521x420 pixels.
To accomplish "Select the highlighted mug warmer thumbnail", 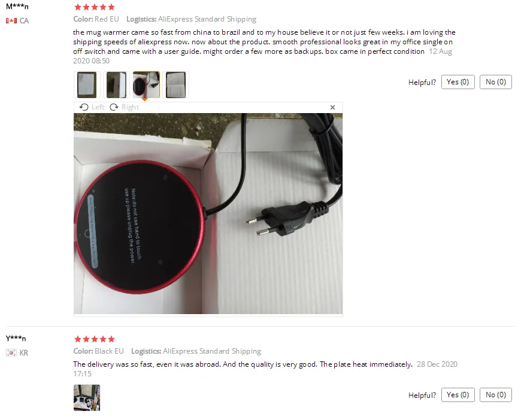I will 146,85.
